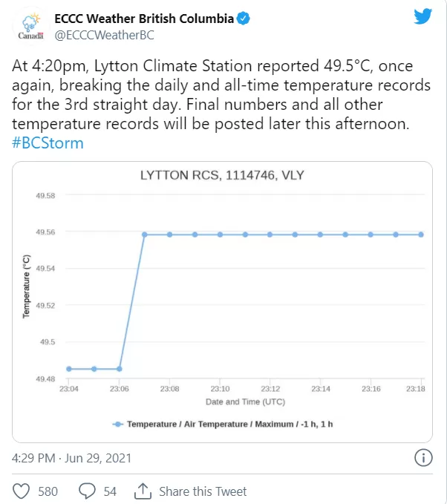Open replies via speech bubble icon
This screenshot has width=447, height=504.
[87, 491]
